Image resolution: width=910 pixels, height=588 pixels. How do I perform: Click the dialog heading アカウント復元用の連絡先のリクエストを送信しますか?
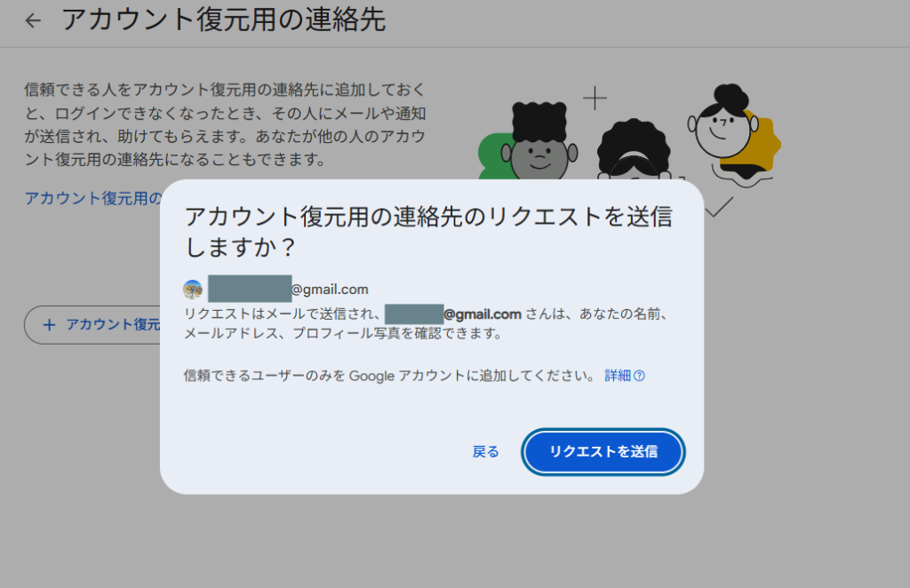pyautogui.click(x=427, y=231)
